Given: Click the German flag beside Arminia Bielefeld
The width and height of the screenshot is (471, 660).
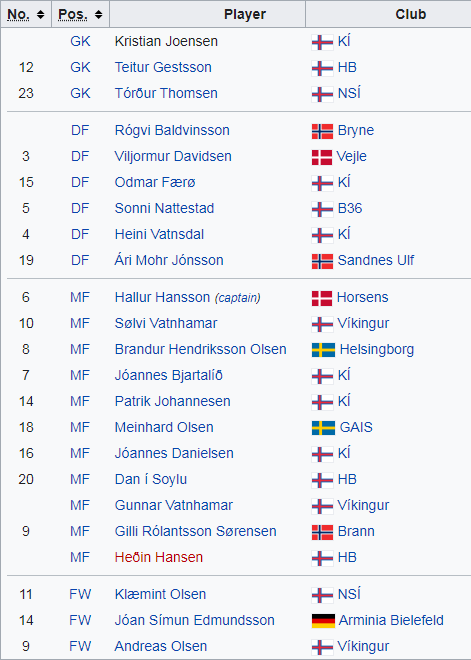Looking at the screenshot, I should [x=323, y=621].
